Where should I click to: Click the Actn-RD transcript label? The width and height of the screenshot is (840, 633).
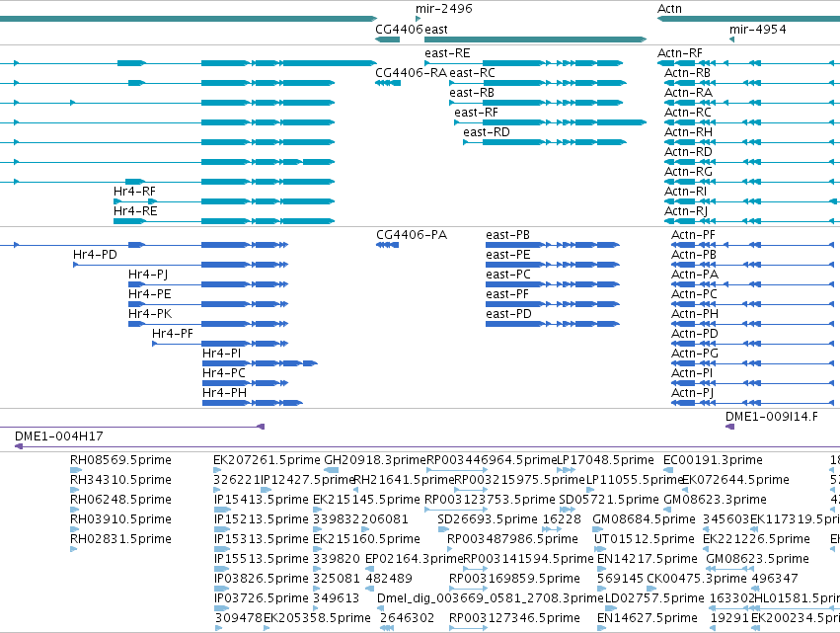[688, 152]
